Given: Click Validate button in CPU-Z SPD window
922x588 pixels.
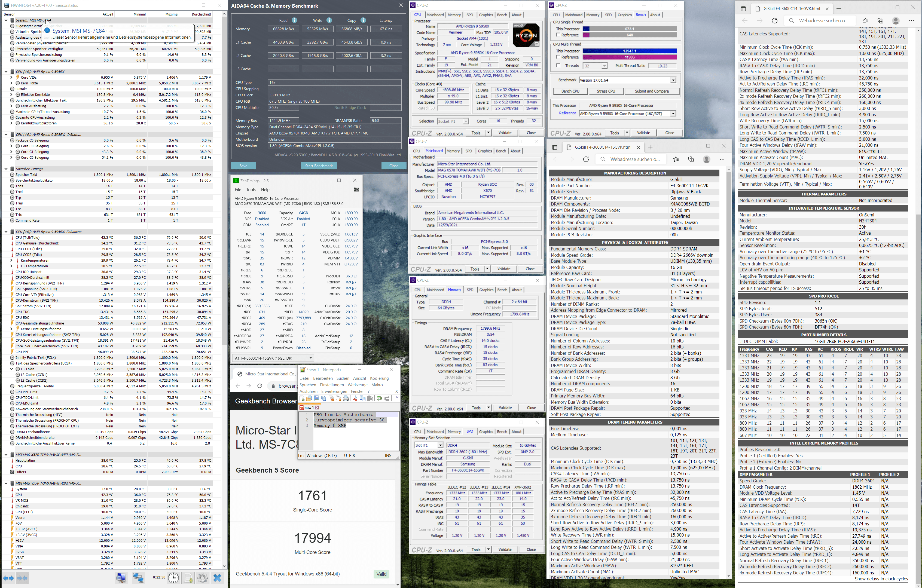Looking at the screenshot, I should pos(505,549).
